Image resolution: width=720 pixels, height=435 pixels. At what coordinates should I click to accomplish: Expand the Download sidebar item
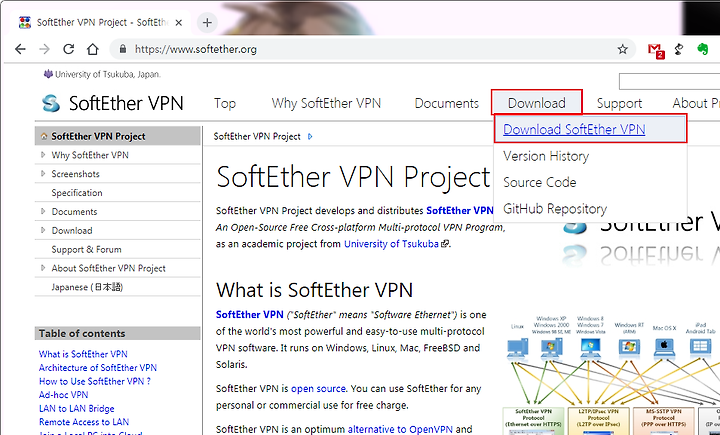click(43, 231)
